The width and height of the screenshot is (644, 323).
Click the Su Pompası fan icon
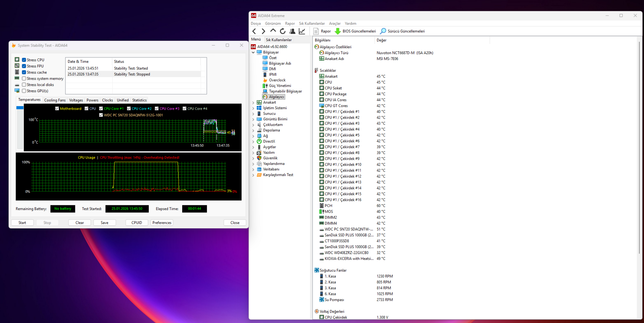click(322, 300)
